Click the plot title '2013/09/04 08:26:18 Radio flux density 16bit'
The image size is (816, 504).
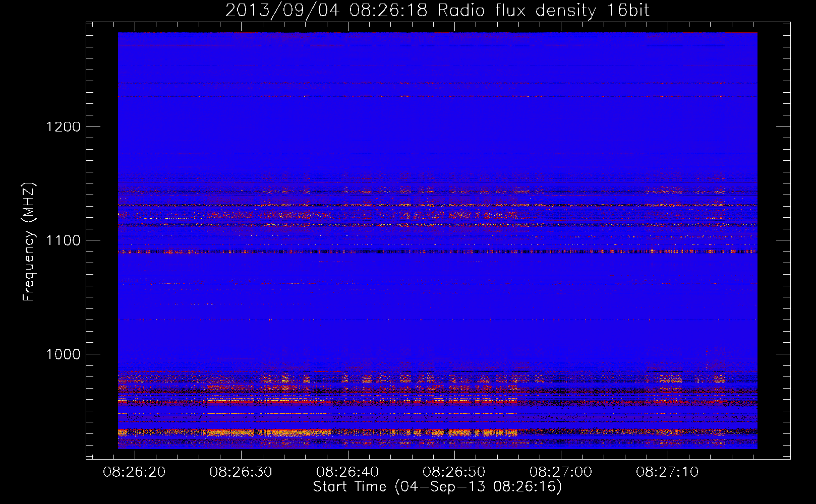point(437,11)
